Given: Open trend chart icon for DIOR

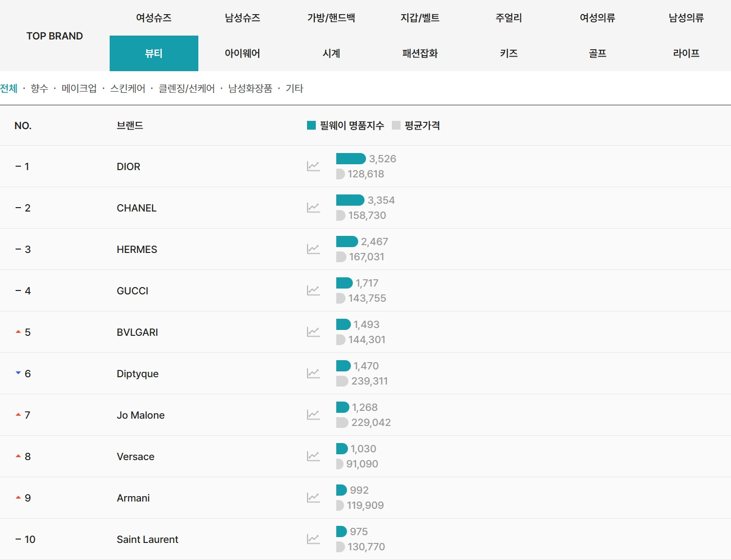Looking at the screenshot, I should click(313, 166).
